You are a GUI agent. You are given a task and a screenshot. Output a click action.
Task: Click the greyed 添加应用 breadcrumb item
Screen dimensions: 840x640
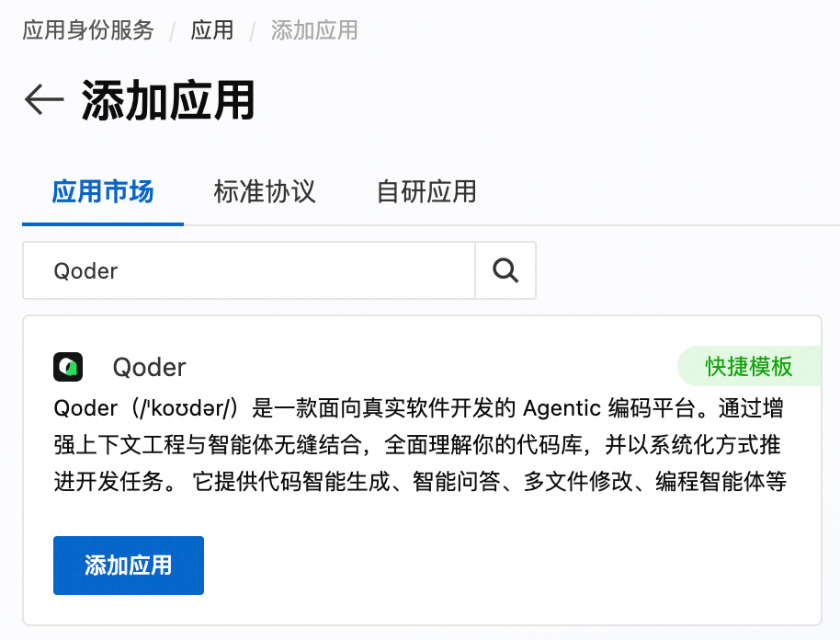(314, 30)
